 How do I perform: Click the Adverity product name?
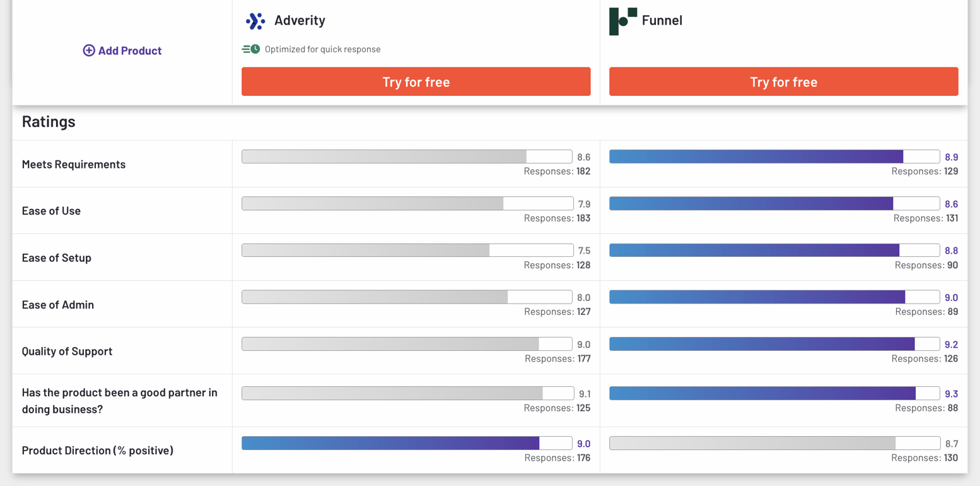pyautogui.click(x=300, y=20)
